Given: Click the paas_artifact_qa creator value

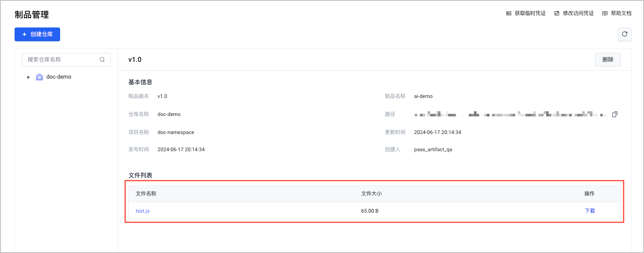Looking at the screenshot, I should pos(433,149).
